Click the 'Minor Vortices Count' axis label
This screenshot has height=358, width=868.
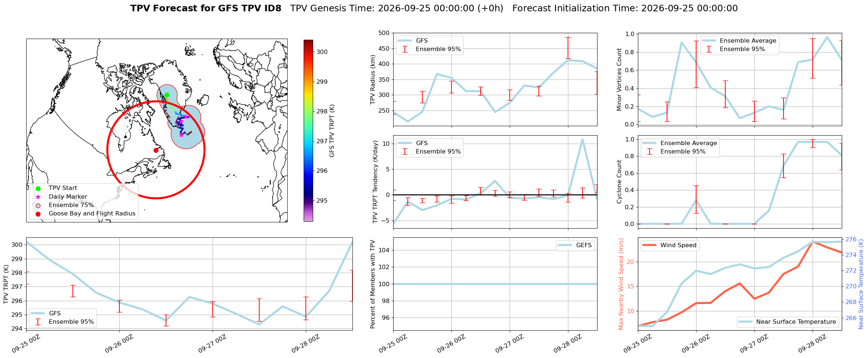(619, 79)
